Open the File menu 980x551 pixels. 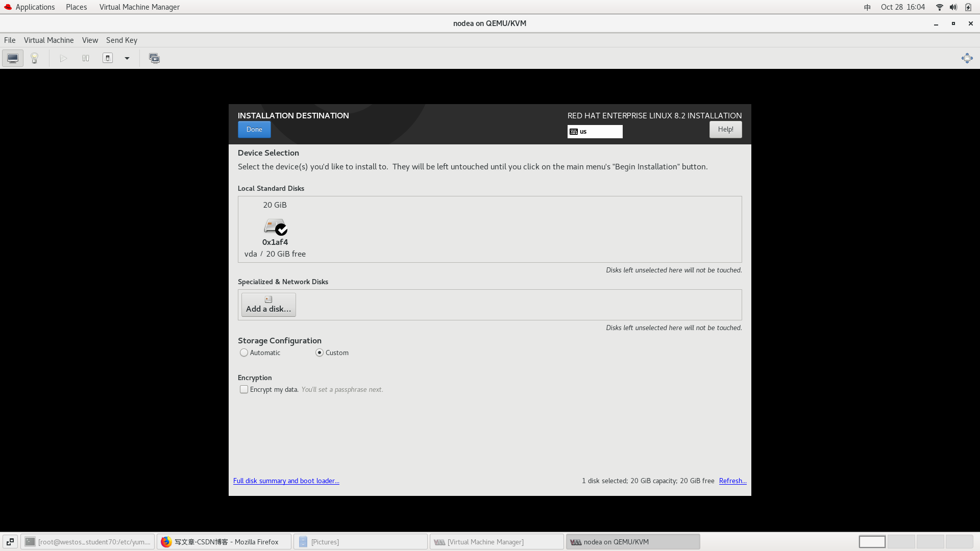[10, 40]
